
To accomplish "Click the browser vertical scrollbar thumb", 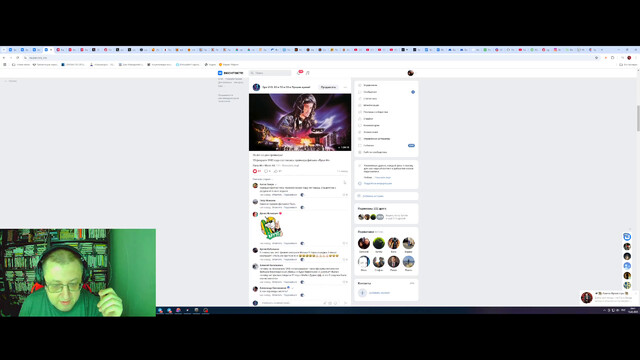I will (x=638, y=118).
